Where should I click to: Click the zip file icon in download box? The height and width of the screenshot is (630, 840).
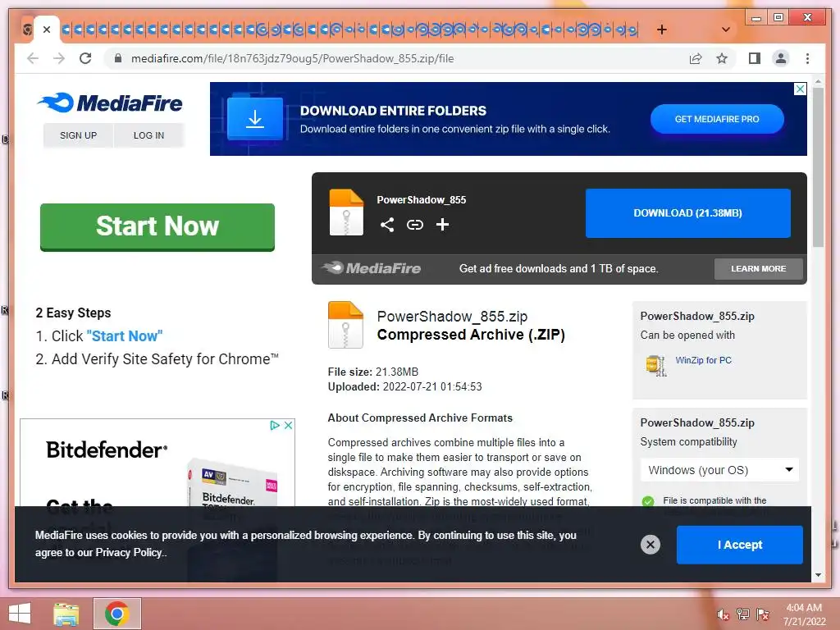tap(346, 212)
